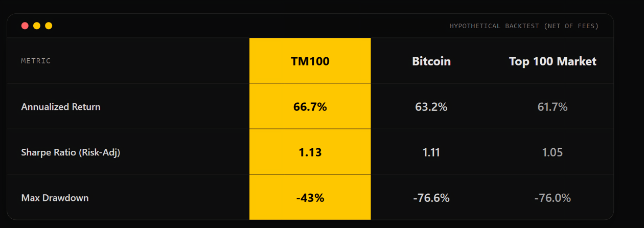Click the Max Drawdown row label
Viewport: 644px width, 228px height.
click(x=55, y=198)
